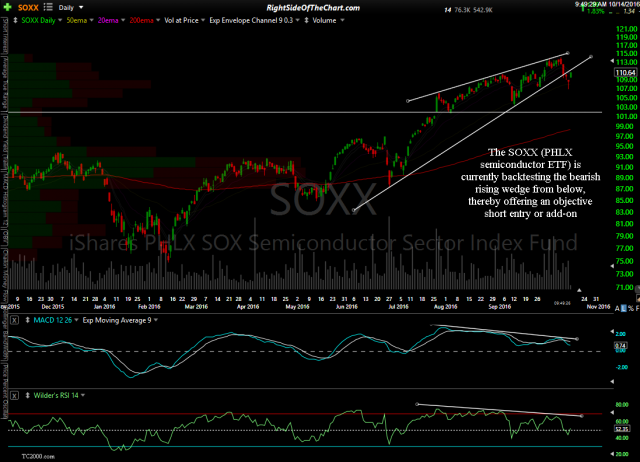The width and height of the screenshot is (640, 462).
Task: Select arithmetic scale 'A' button
Action: (x=617, y=309)
